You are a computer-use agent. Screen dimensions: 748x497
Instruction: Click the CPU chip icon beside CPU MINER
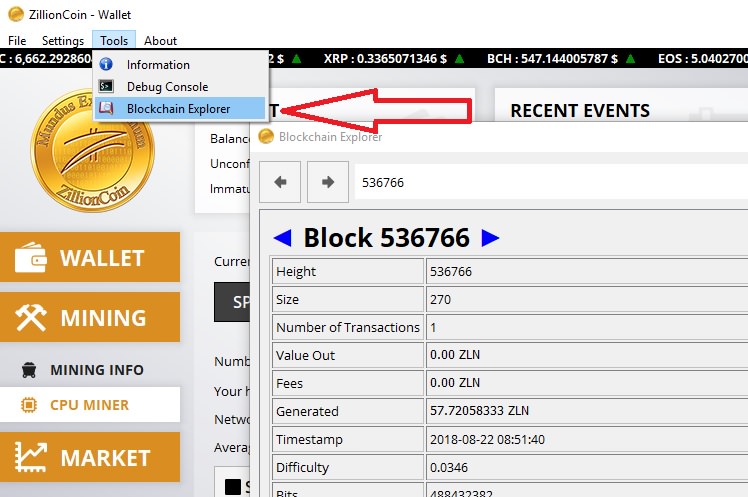coord(29,405)
